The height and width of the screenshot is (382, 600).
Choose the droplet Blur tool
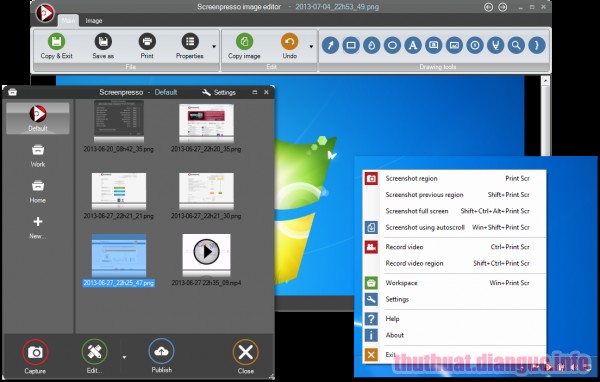[x=372, y=45]
